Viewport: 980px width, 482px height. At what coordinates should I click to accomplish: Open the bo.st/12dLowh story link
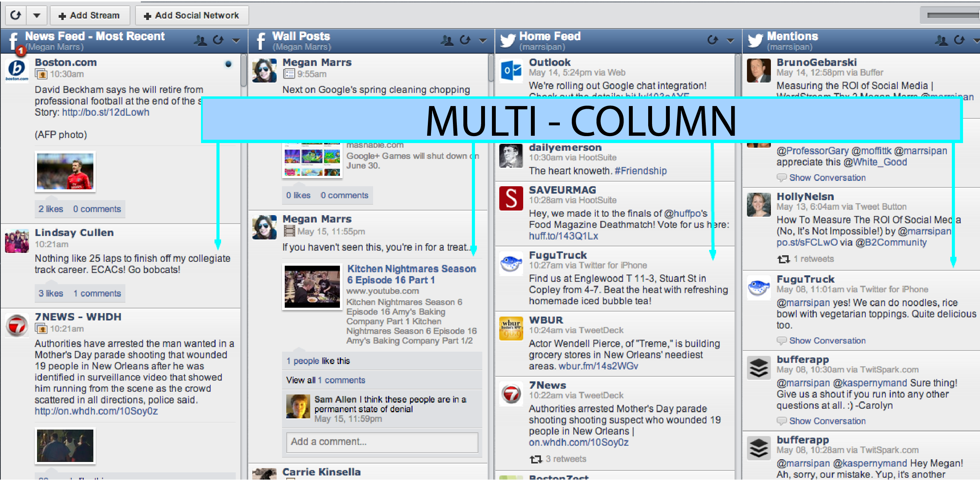tap(106, 112)
